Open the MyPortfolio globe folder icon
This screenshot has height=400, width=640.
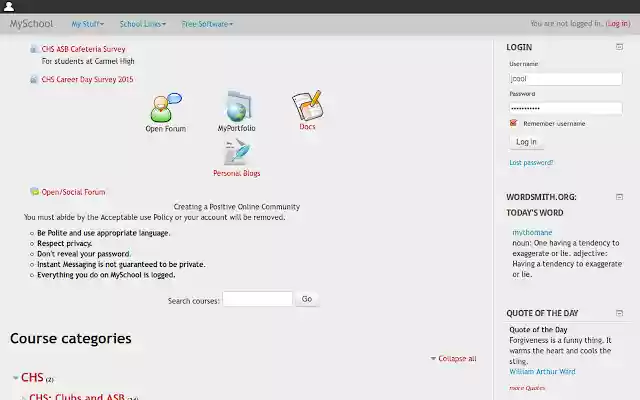coord(238,107)
